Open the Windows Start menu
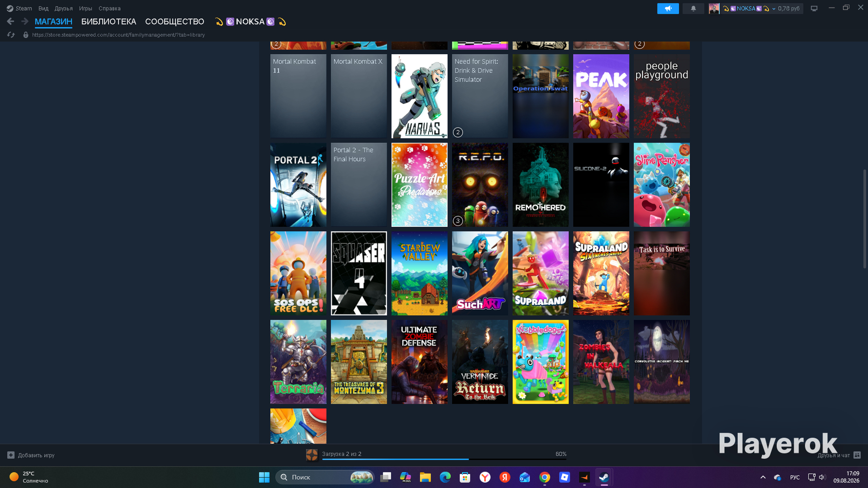Image resolution: width=868 pixels, height=488 pixels. click(x=264, y=477)
